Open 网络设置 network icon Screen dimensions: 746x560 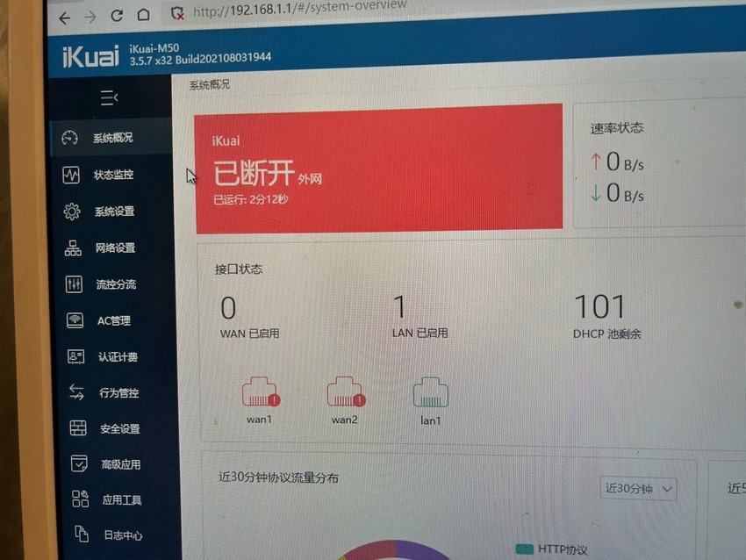pos(73,248)
